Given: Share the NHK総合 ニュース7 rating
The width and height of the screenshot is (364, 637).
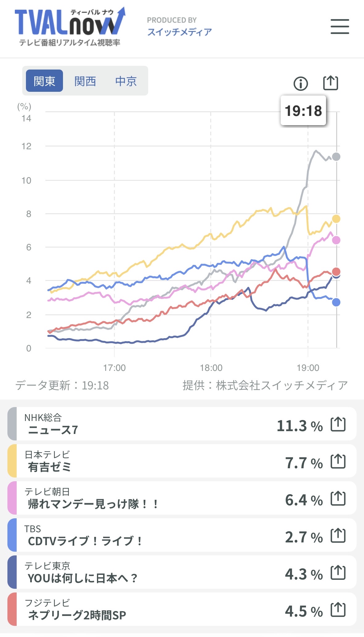Looking at the screenshot, I should click(x=338, y=424).
